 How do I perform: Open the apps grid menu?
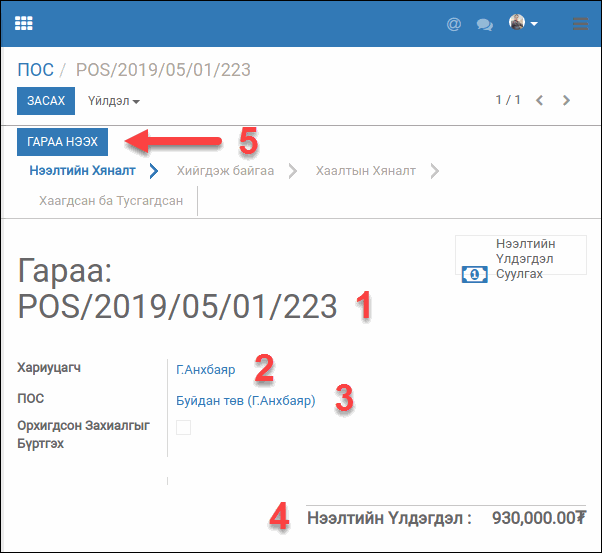point(23,23)
